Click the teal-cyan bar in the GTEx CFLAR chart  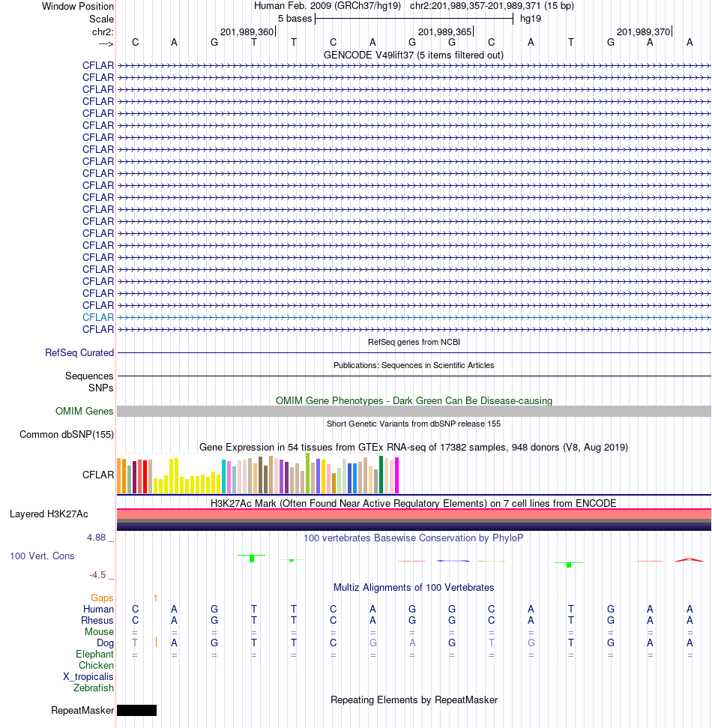point(224,476)
